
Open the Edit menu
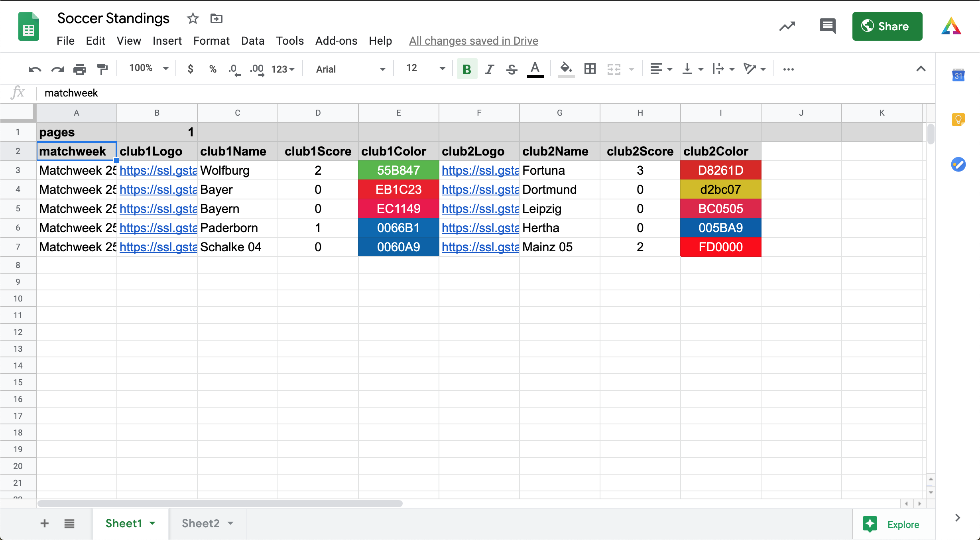(95, 41)
